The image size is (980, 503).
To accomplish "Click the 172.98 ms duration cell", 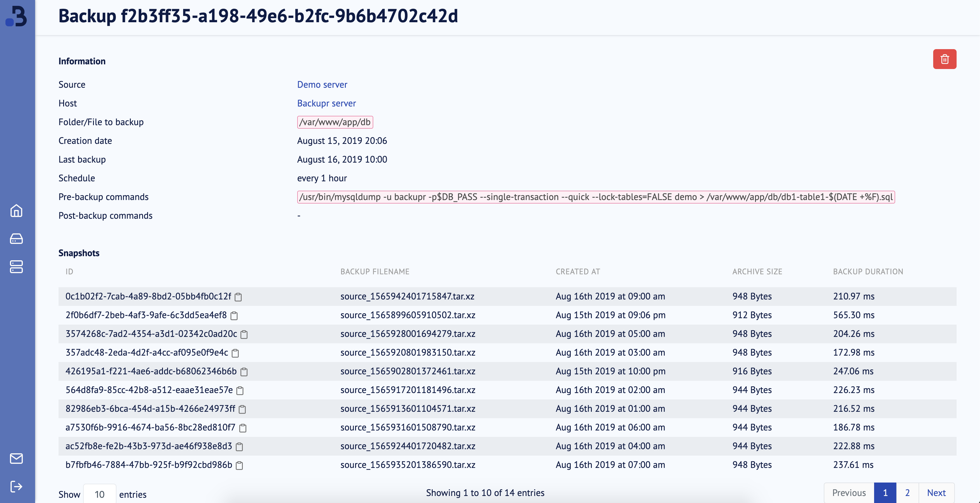I will point(854,352).
